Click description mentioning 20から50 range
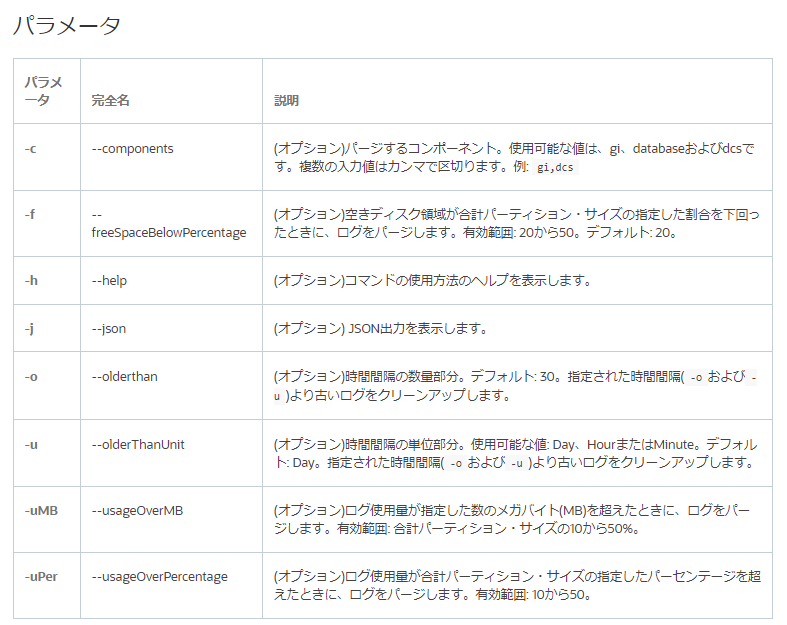Image resolution: width=787 pixels, height=625 pixels. [516, 223]
